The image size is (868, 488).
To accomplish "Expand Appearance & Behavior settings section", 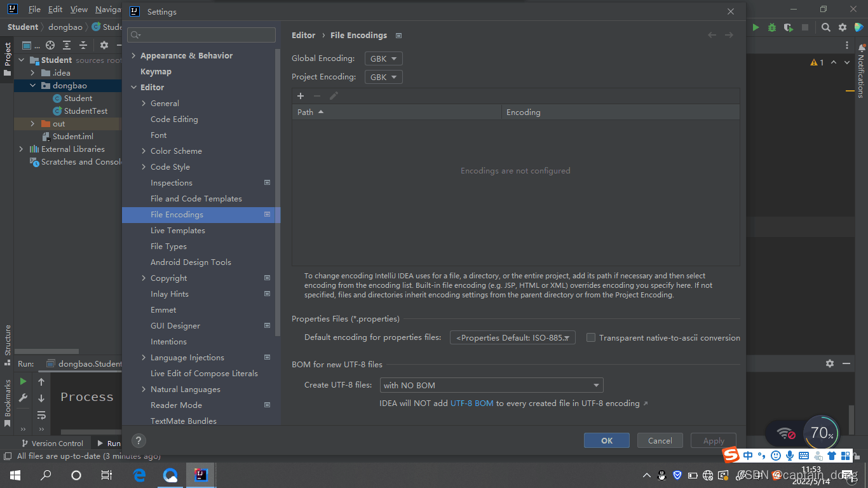I will [x=133, y=56].
